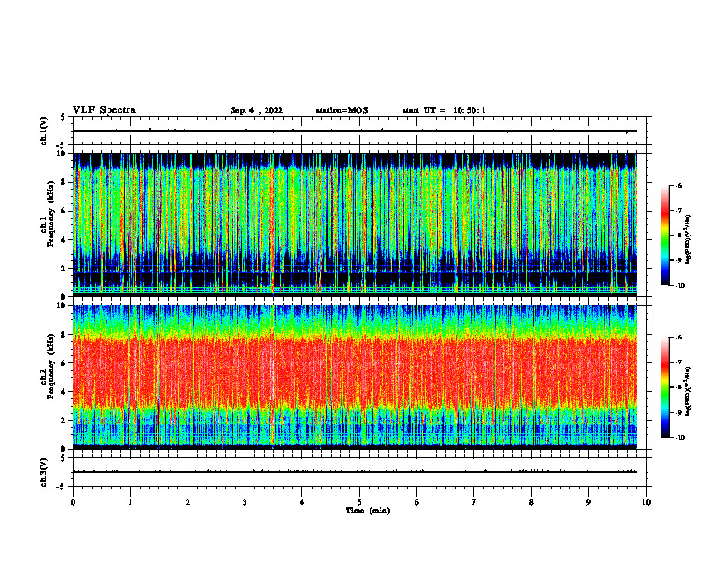
Task: Click the "ch.3(V)" axis label
Action: tap(43, 473)
